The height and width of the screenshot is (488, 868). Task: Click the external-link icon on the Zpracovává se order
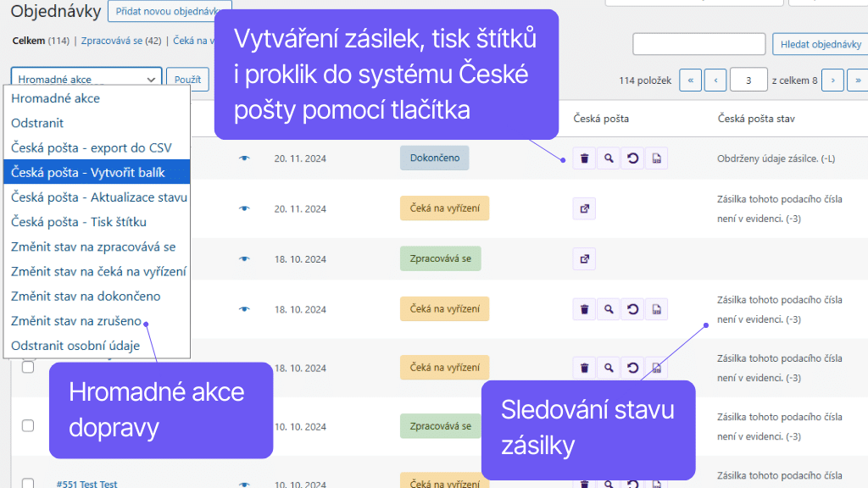point(583,258)
